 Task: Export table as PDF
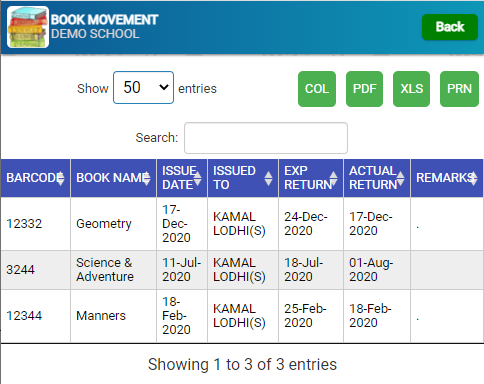(x=364, y=89)
